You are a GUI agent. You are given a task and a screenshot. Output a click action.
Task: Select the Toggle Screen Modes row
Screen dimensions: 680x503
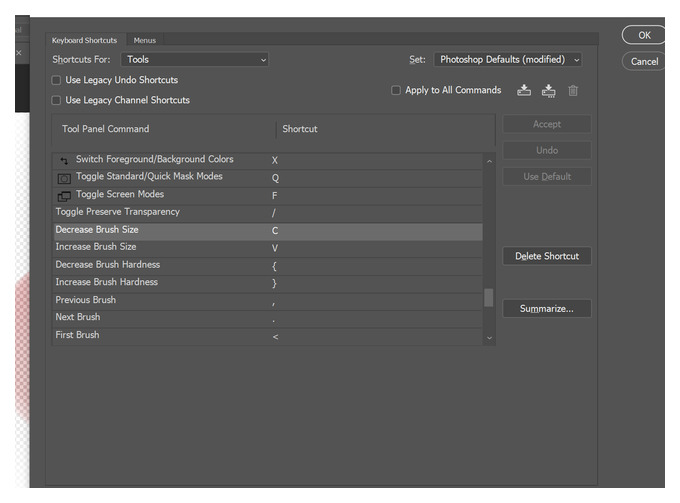pyautogui.click(x=268, y=196)
